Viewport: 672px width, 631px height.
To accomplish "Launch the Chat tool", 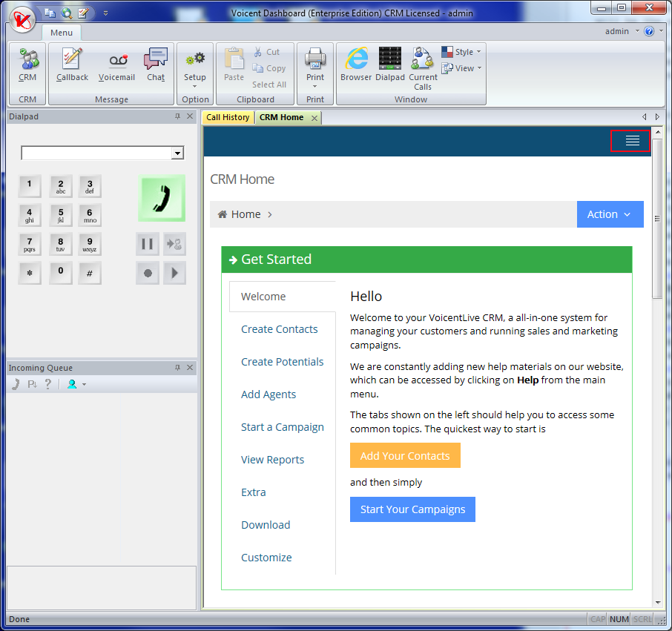I will tap(156, 65).
